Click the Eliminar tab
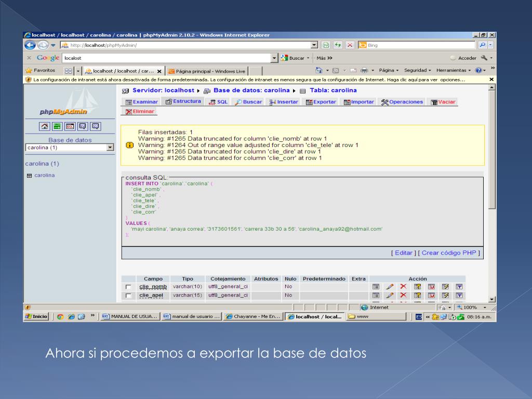The height and width of the screenshot is (399, 532). click(139, 111)
